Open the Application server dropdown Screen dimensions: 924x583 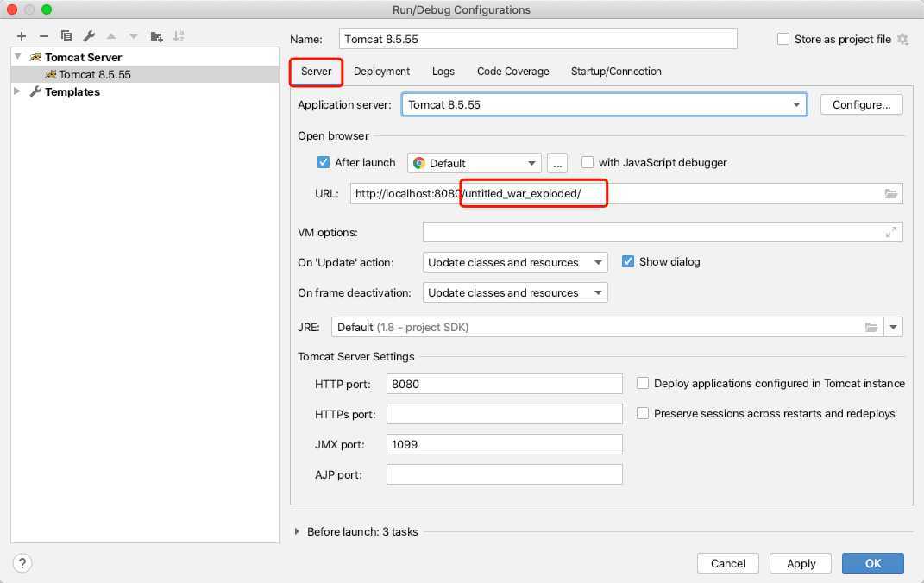tap(604, 105)
